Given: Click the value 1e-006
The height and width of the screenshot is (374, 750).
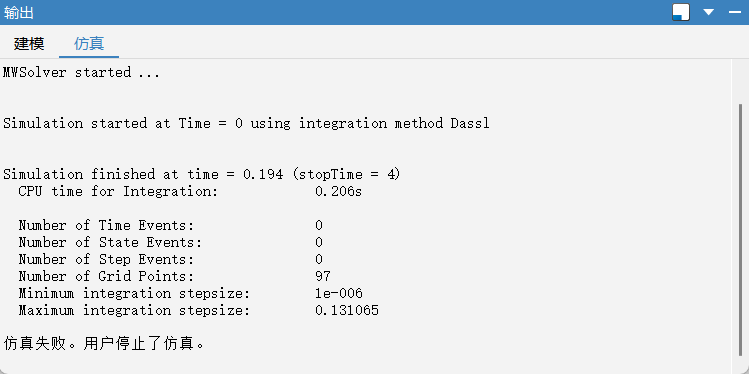Looking at the screenshot, I should coord(339,294).
